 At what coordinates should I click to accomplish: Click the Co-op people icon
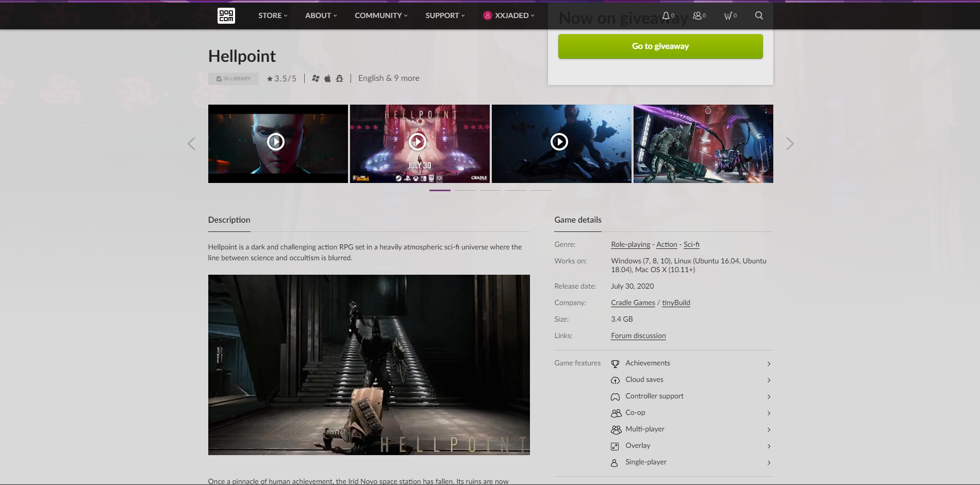click(x=616, y=413)
